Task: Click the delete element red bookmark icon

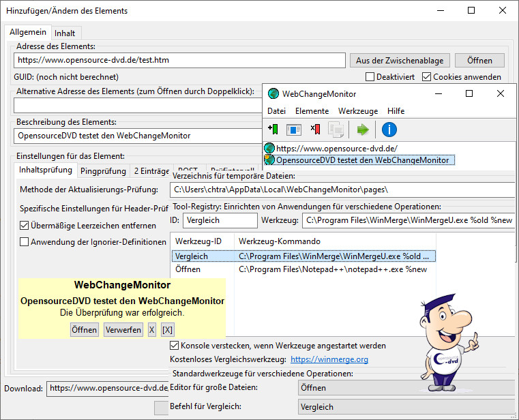Action: tap(314, 129)
